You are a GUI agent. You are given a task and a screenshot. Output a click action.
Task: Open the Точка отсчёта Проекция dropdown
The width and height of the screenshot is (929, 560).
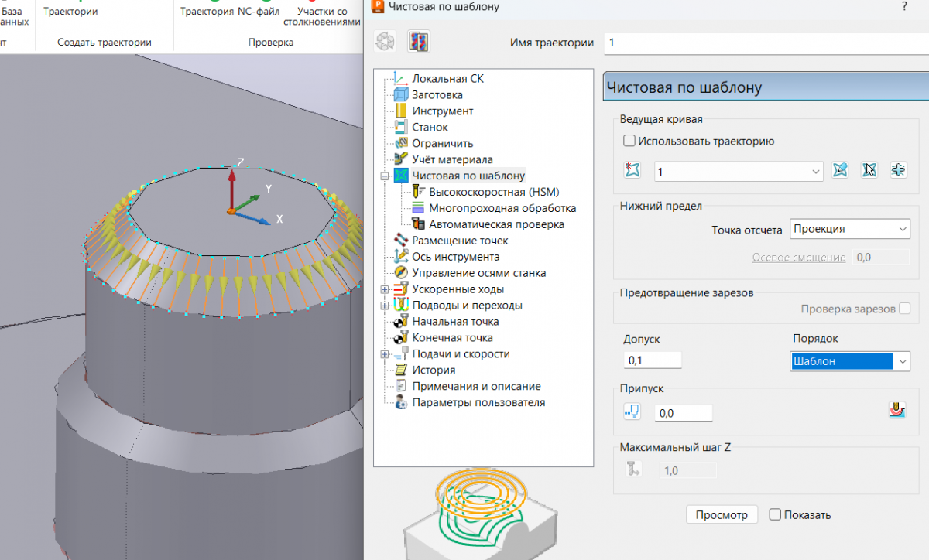[x=849, y=229]
